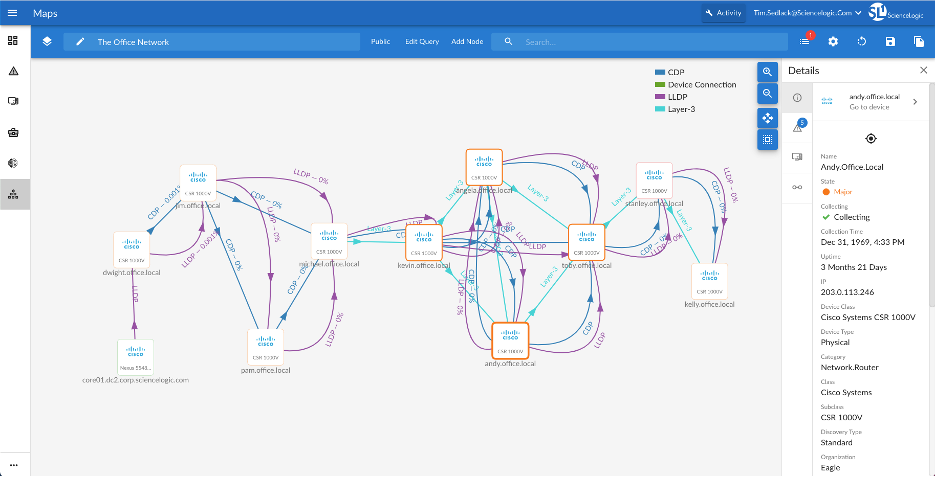936x481 pixels.
Task: Click the locate node target icon
Action: (871, 139)
